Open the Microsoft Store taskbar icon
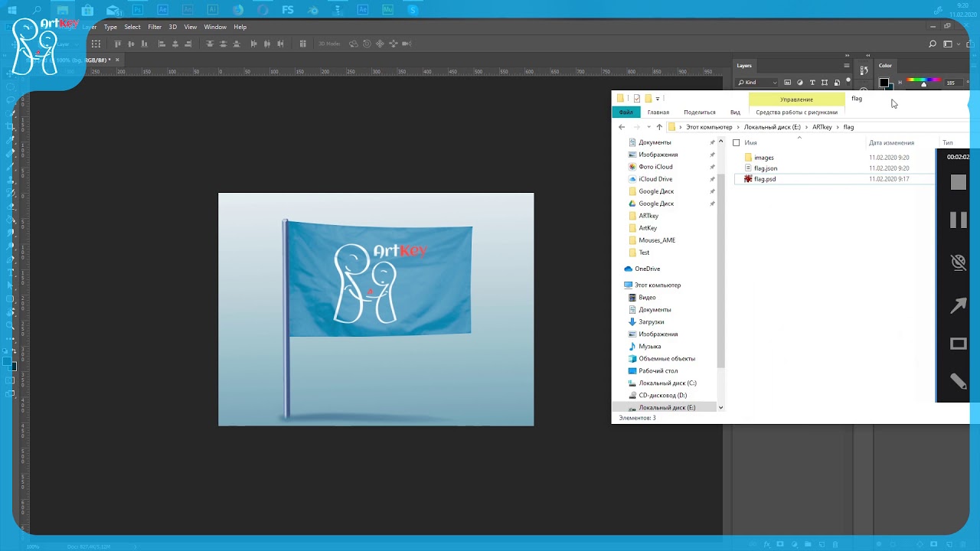 [88, 10]
